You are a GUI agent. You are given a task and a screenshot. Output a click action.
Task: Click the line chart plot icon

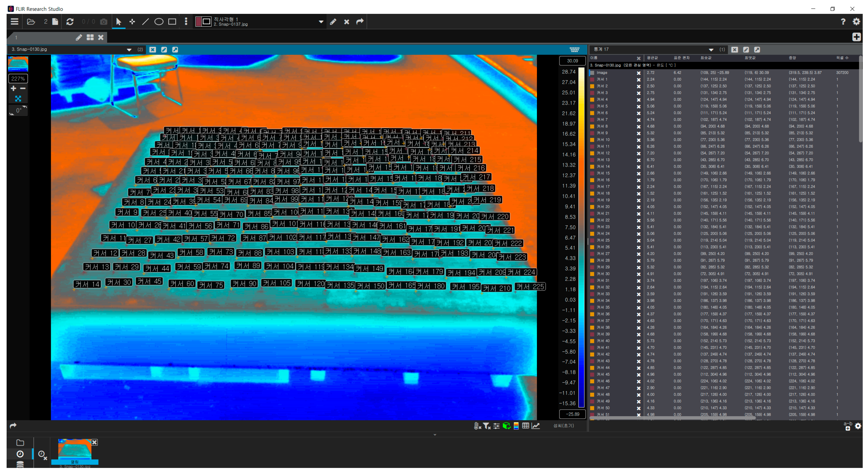(x=536, y=426)
